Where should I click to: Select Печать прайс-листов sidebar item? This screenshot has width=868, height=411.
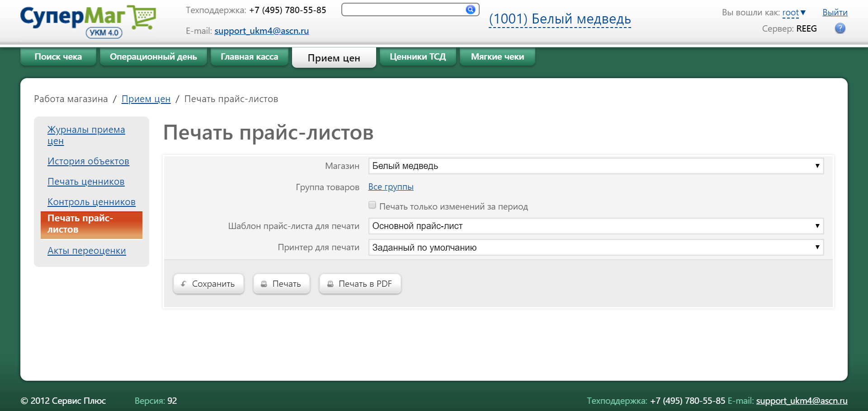click(x=91, y=225)
